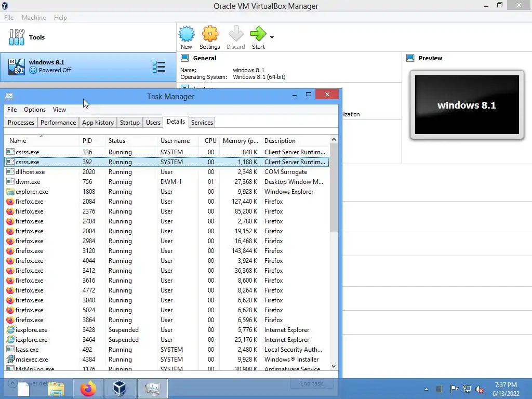Screen dimensions: 532x399
Task: Click the Preview section icon
Action: tap(410, 58)
